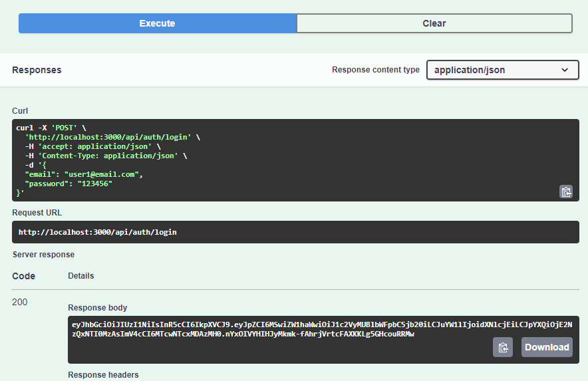Copy the response body to clipboard
This screenshot has height=381, width=588.
tap(503, 347)
